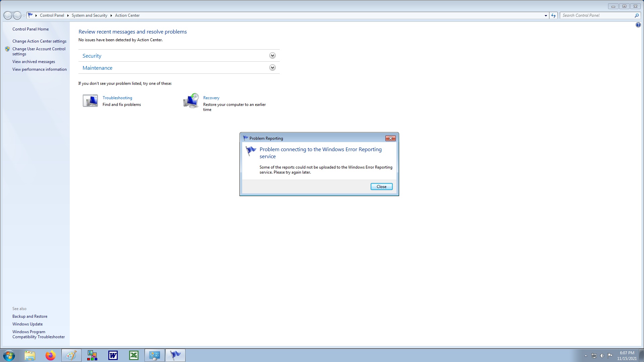Switch to Control Panel taskbar window

[x=155, y=355]
